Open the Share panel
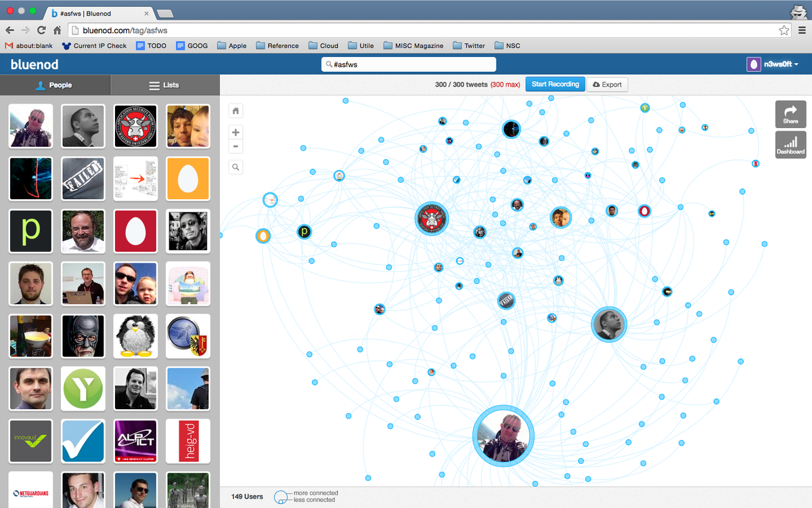Screen dimensions: 812x508 pos(790,114)
